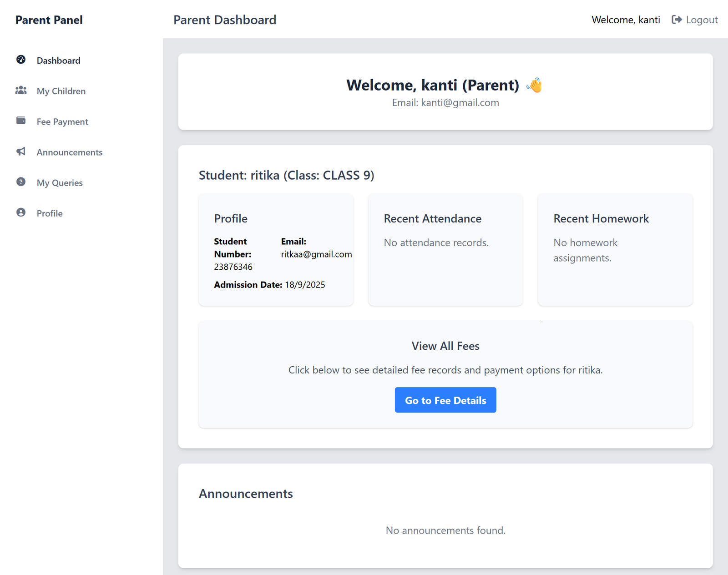The image size is (728, 575).
Task: Click the My Children people icon
Action: (x=21, y=91)
